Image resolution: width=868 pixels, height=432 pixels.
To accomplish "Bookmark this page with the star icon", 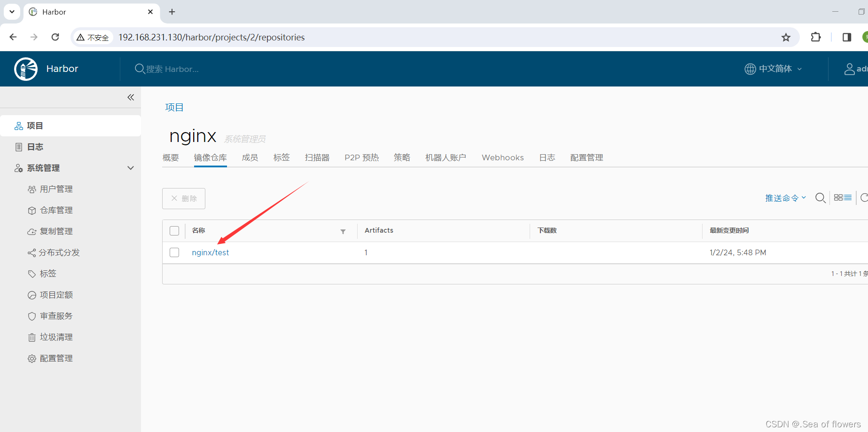I will click(786, 37).
